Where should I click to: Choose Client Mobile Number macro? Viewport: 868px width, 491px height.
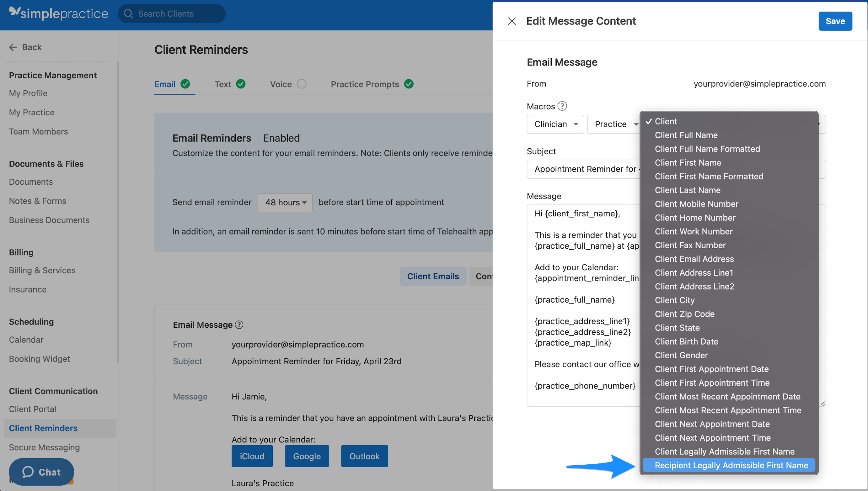pyautogui.click(x=729, y=204)
